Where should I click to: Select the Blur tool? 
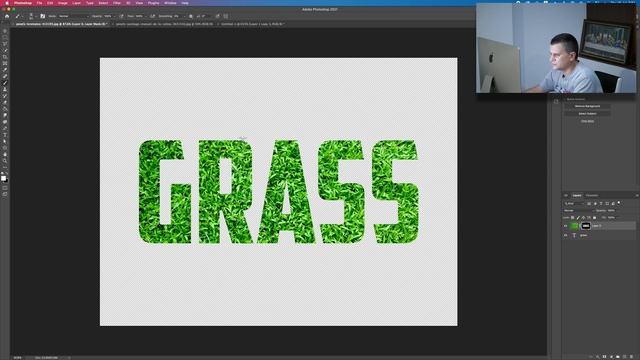(5, 116)
